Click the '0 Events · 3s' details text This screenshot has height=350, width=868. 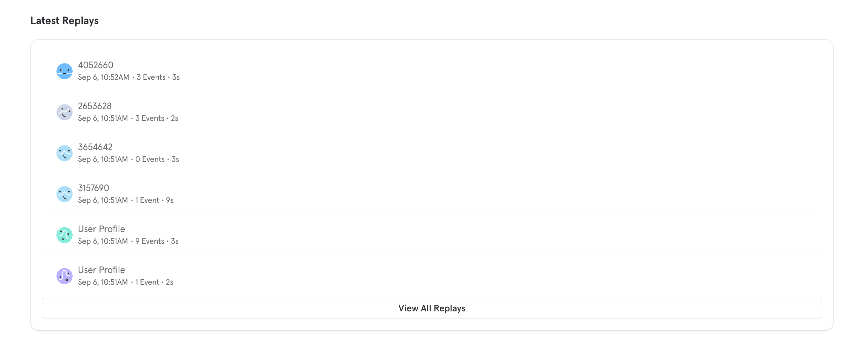click(128, 160)
